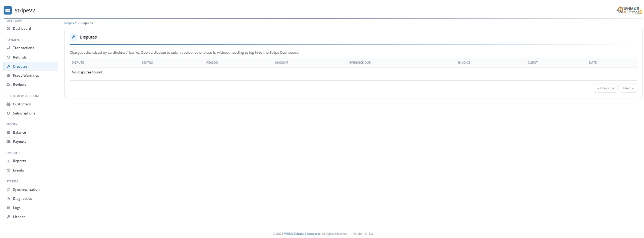Click the Reports chart icon
This screenshot has width=644, height=238.
pos(9,161)
